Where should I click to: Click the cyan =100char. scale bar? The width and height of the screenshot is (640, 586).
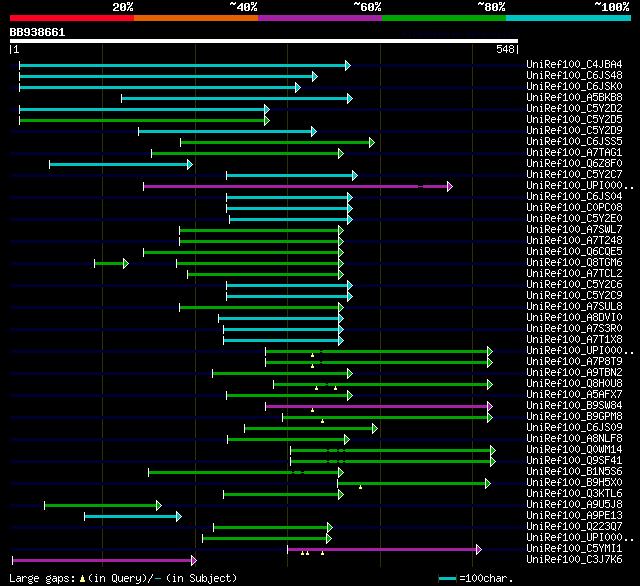point(448,579)
